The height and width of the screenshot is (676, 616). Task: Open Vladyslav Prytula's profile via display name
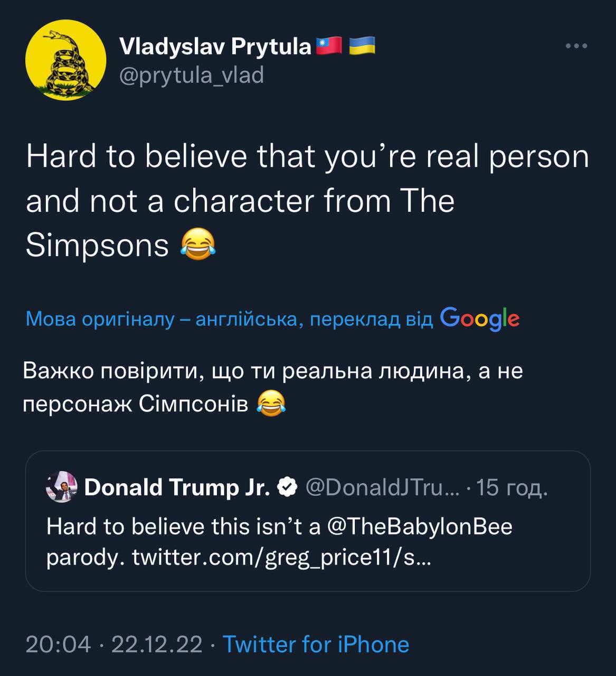[x=215, y=47]
